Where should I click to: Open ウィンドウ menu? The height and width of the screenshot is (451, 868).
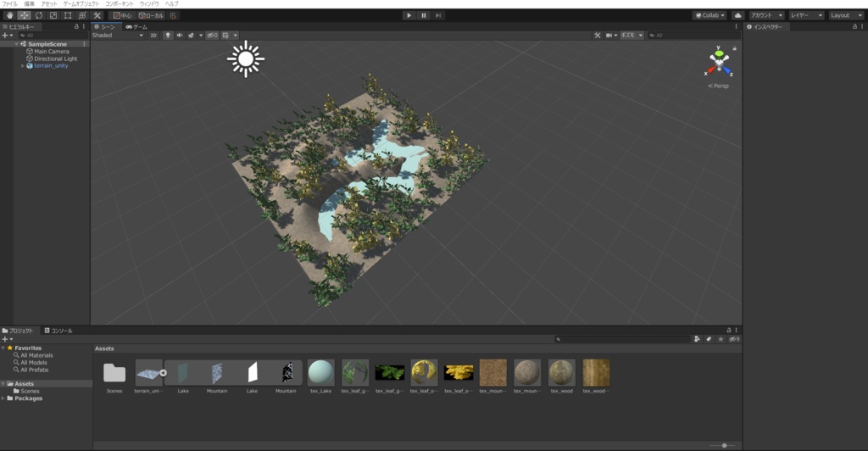point(149,4)
